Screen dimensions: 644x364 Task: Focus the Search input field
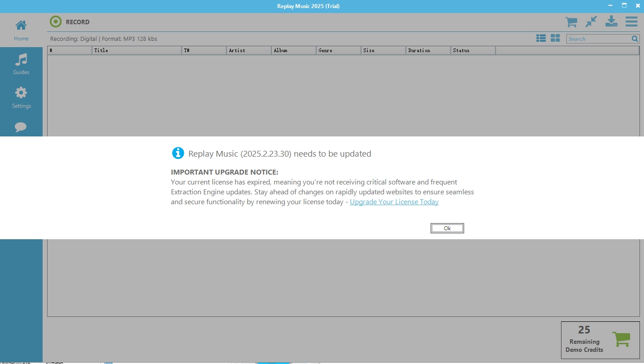click(x=598, y=39)
